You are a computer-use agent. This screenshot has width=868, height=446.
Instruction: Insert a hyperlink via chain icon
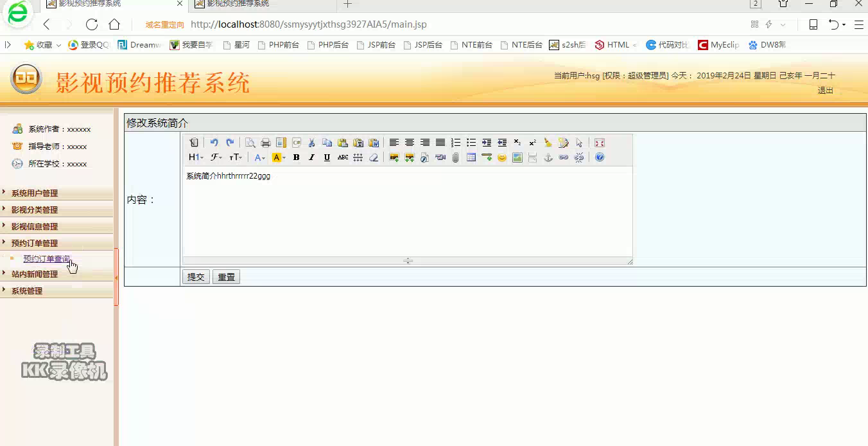coord(563,157)
